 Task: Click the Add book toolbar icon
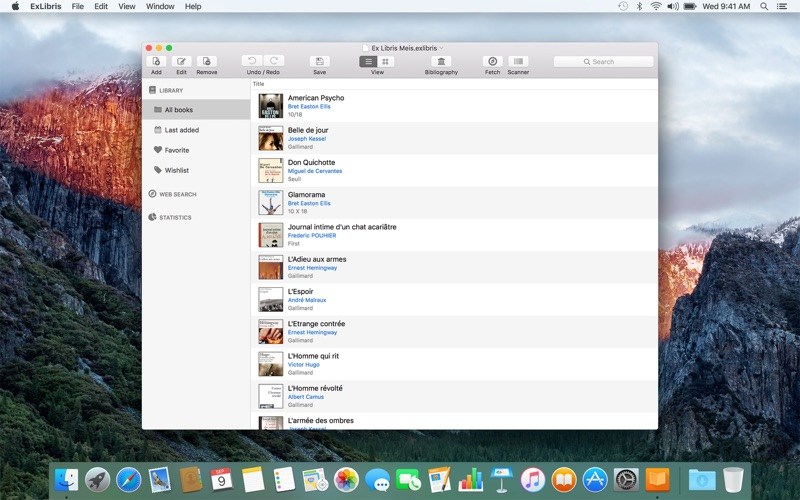[156, 61]
